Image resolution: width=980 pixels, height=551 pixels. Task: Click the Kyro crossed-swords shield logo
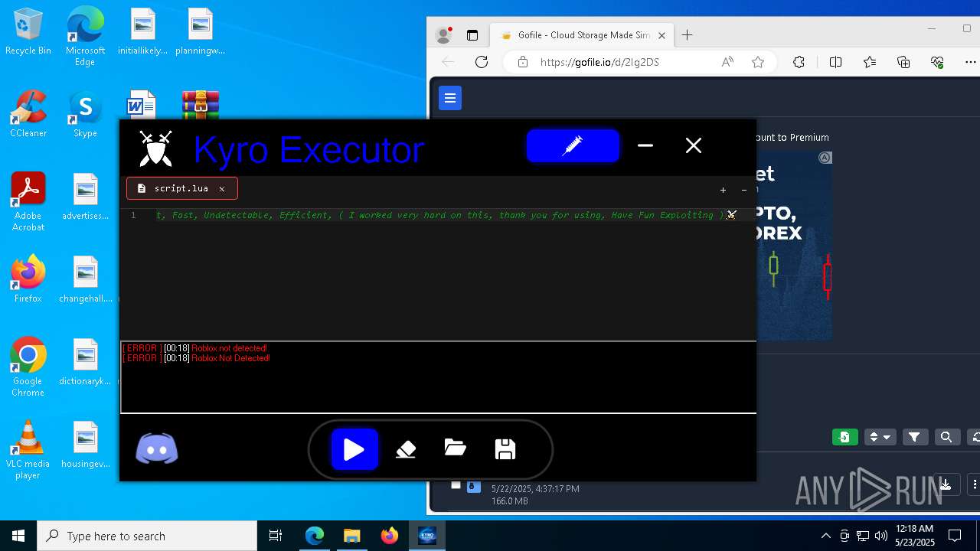click(155, 148)
